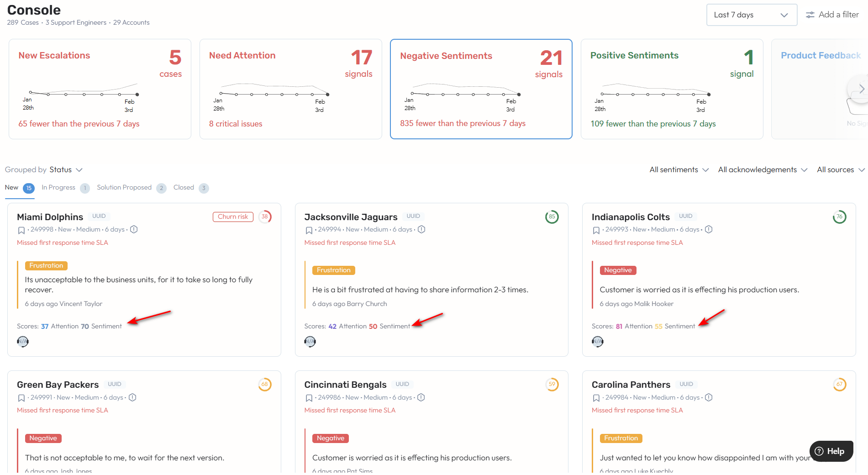Viewport: 868px width, 475px height.
Task: Open the Help widget
Action: (x=831, y=451)
